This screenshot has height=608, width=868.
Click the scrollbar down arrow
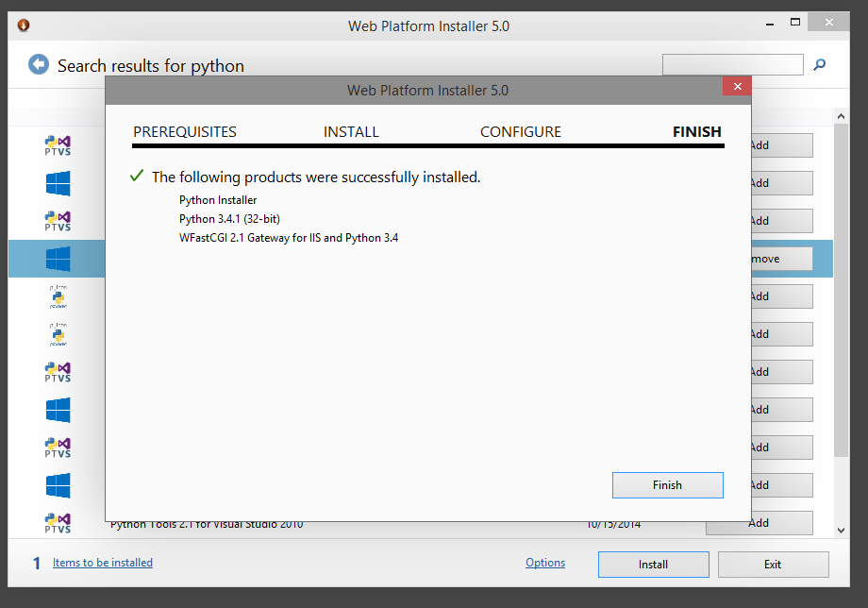click(x=841, y=530)
